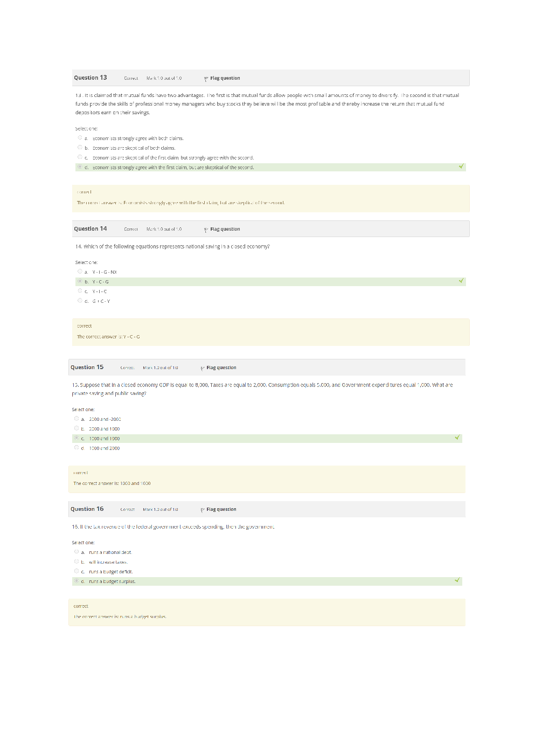Click the text 'The correct answer is: Y - C - G'
Viewport: 535px width, 756px height.
click(x=108, y=337)
